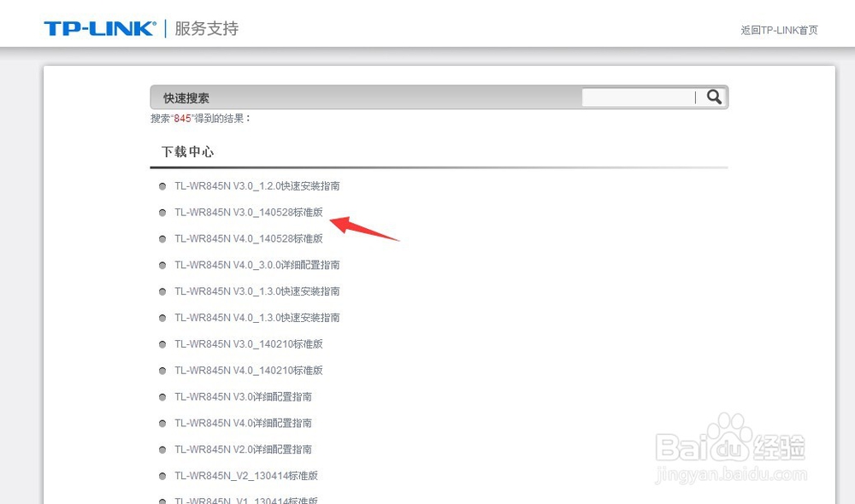855x504 pixels.
Task: Open TL-WR845N V4.0_1.3.0快速安装指南
Action: point(256,318)
